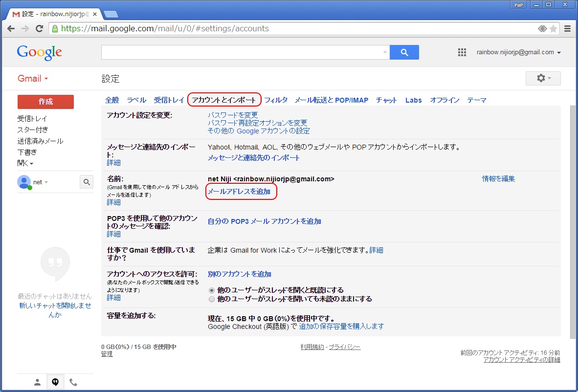This screenshot has width=578, height=392.
Task: Open the テーマ tab
Action: click(477, 100)
